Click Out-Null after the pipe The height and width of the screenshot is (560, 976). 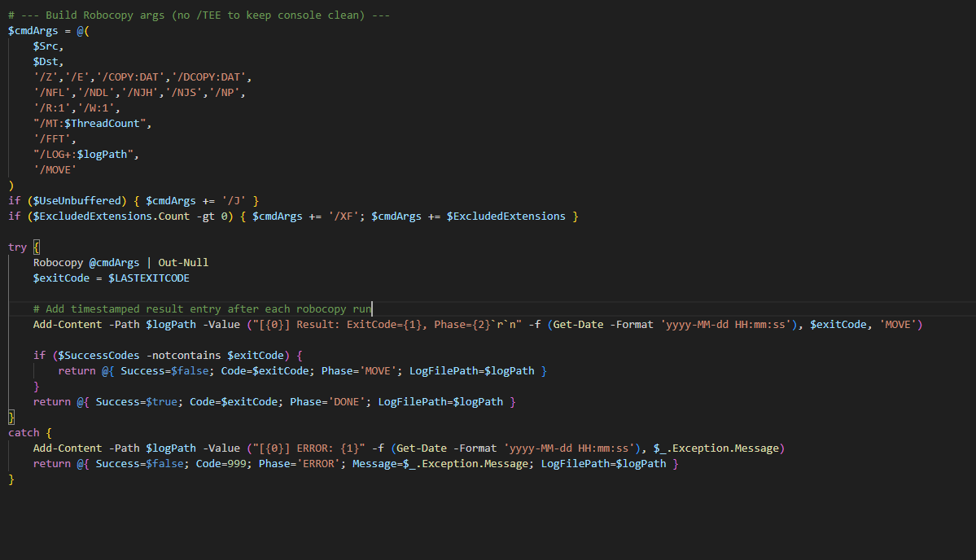point(184,263)
